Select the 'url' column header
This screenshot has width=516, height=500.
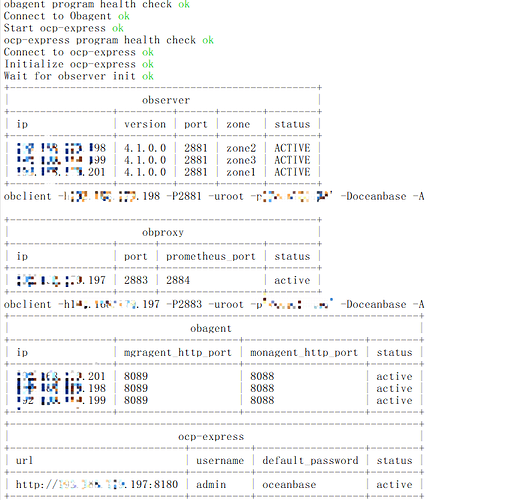pos(24,460)
